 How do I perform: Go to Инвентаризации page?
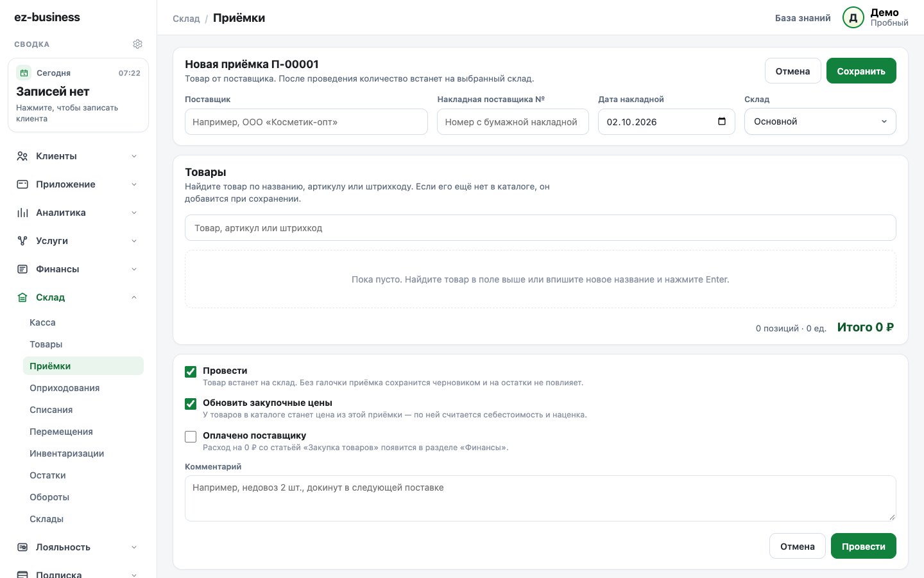(83, 453)
